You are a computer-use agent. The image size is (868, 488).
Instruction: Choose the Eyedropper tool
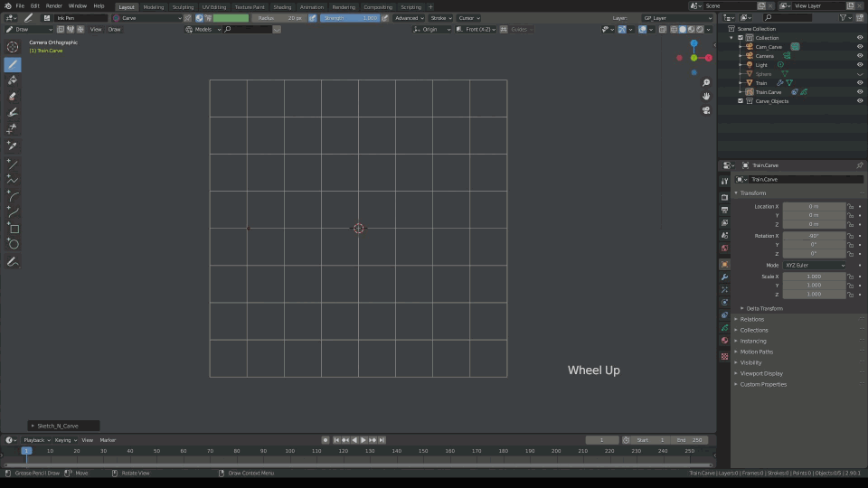click(13, 145)
